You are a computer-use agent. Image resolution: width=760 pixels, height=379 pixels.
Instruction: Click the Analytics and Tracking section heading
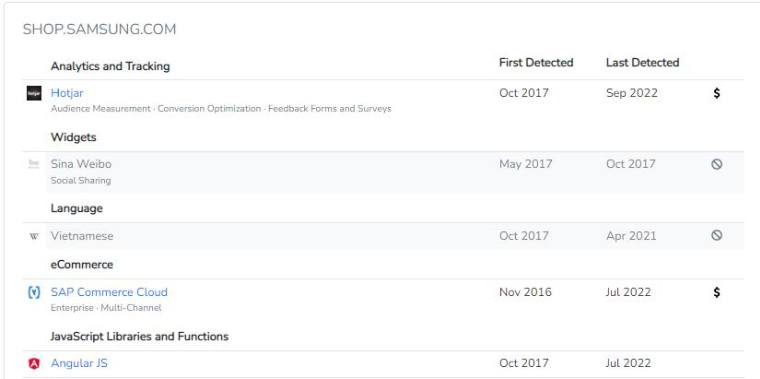[110, 66]
